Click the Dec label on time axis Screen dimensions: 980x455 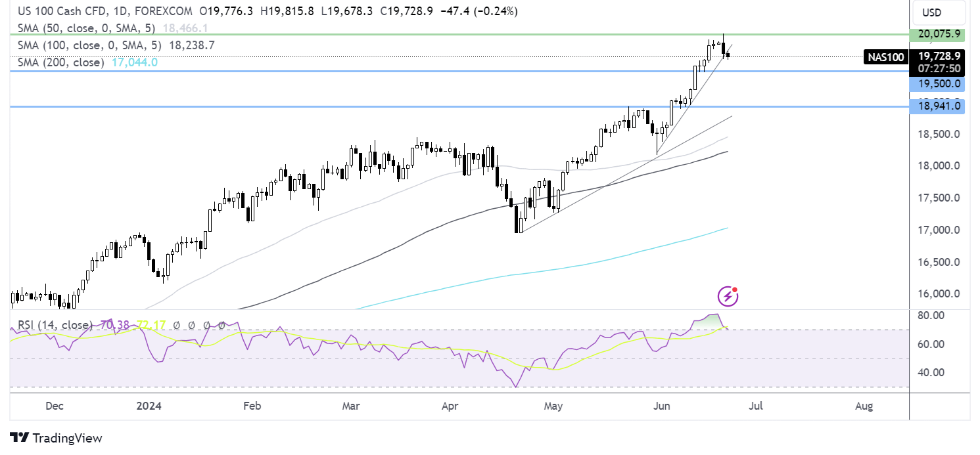pyautogui.click(x=55, y=406)
